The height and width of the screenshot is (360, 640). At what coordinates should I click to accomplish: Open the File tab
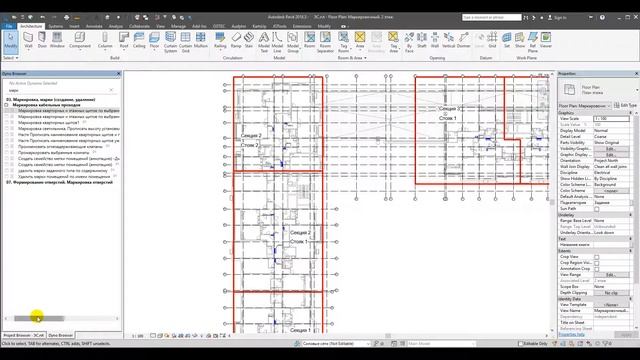(x=9, y=26)
